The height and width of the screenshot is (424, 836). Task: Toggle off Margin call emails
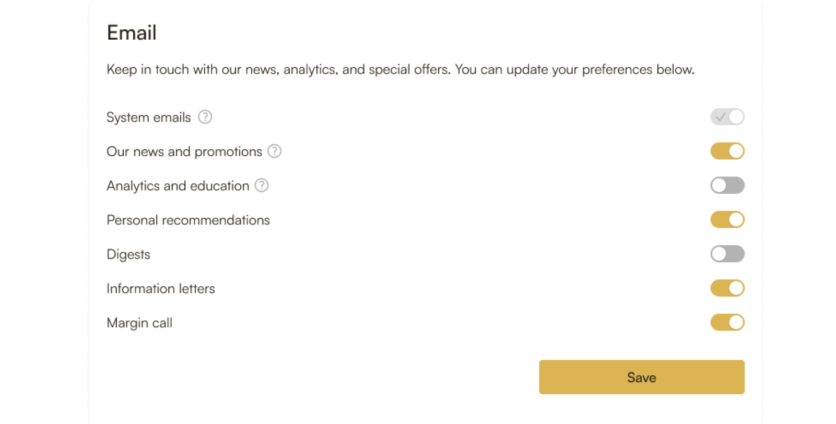(x=727, y=322)
